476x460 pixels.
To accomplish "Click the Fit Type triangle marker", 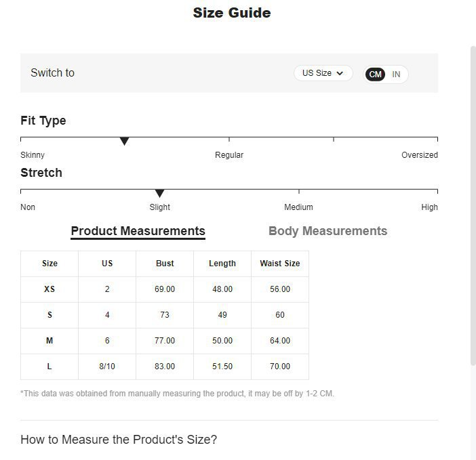I will [x=124, y=141].
